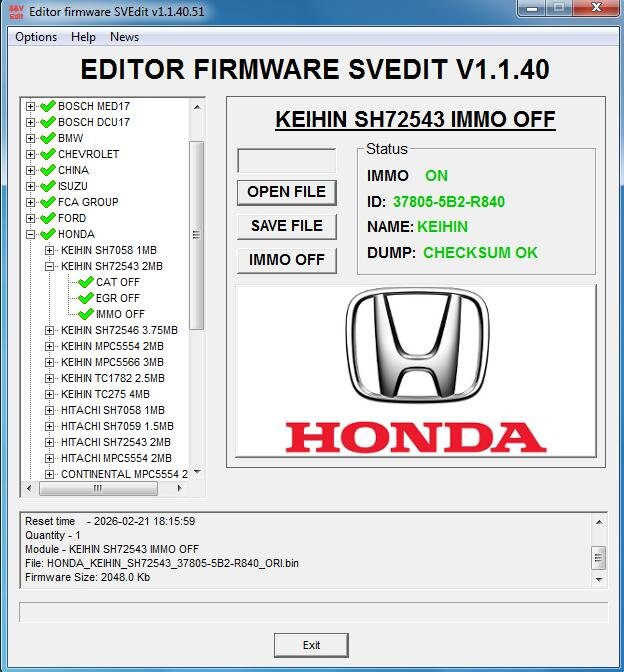Click green checkmark beside CAT OFF

86,282
